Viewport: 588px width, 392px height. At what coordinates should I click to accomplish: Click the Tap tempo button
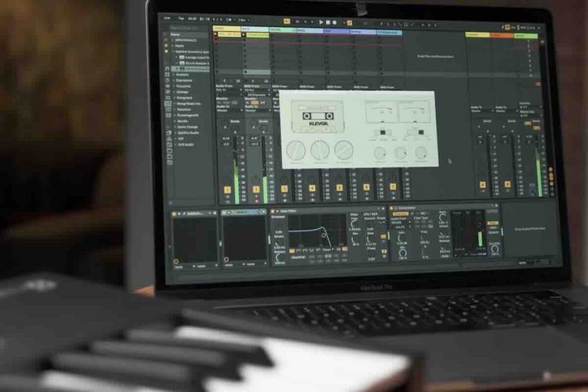pyautogui.click(x=181, y=18)
